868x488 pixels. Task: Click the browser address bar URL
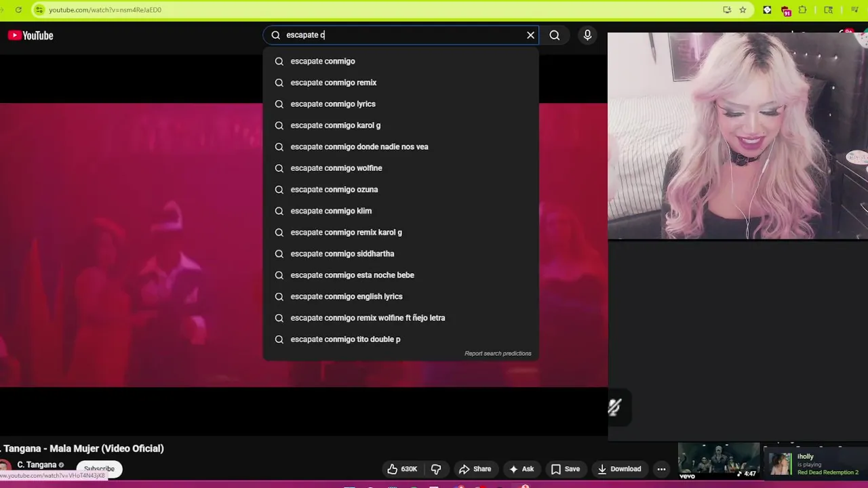pos(105,9)
